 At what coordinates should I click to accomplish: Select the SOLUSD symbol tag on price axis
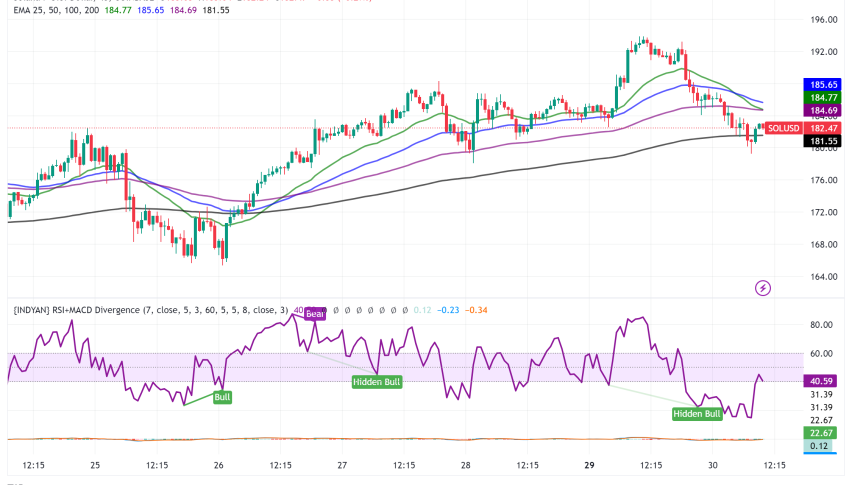783,130
